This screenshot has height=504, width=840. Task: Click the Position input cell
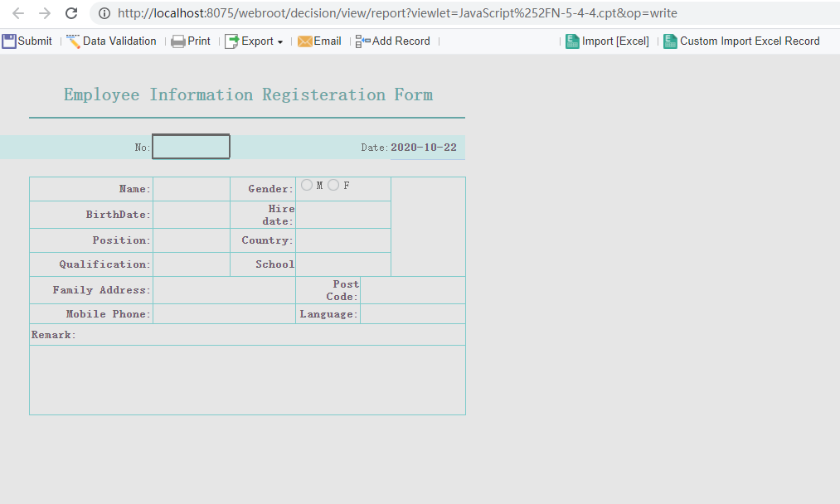[x=192, y=240]
